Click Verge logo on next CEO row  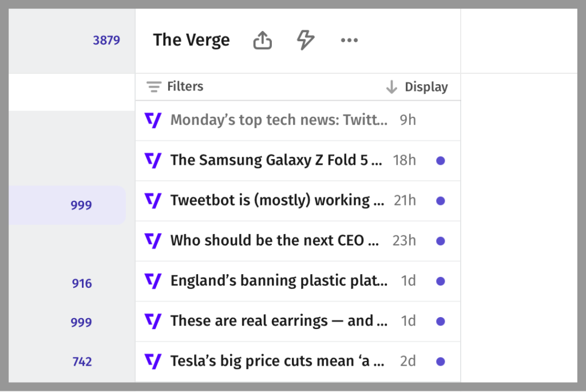(x=153, y=241)
